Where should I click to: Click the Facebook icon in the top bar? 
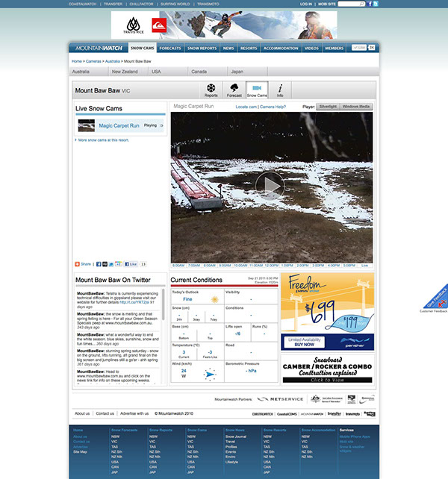pyautogui.click(x=368, y=4)
